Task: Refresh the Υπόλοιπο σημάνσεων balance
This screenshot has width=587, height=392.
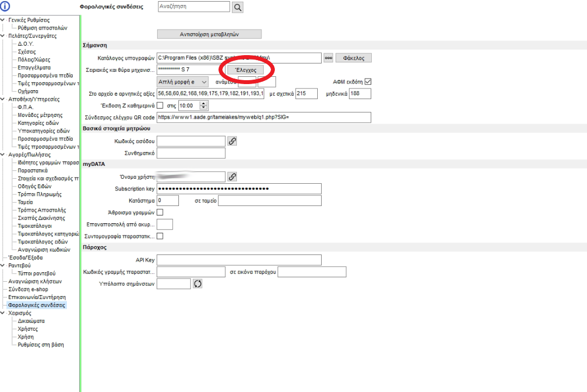Action: 197,284
